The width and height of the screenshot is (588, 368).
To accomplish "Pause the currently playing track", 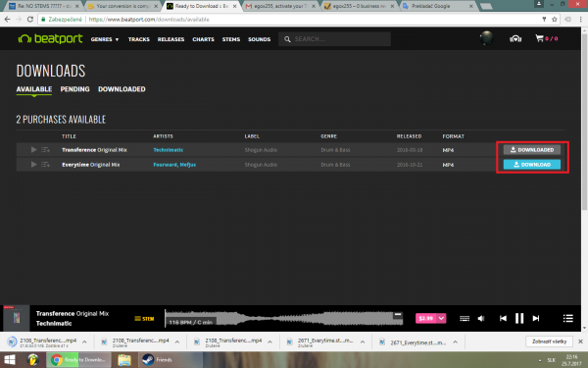I will coord(519,318).
